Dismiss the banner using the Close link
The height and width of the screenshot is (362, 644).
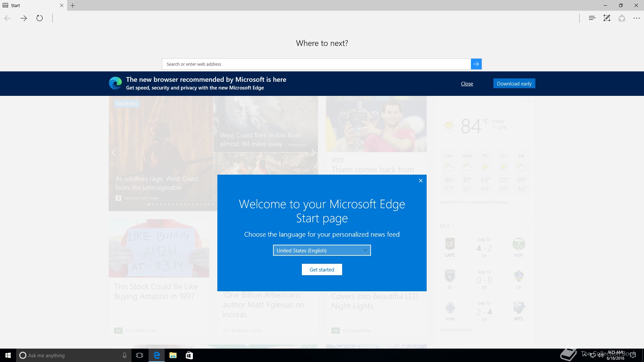[467, 84]
